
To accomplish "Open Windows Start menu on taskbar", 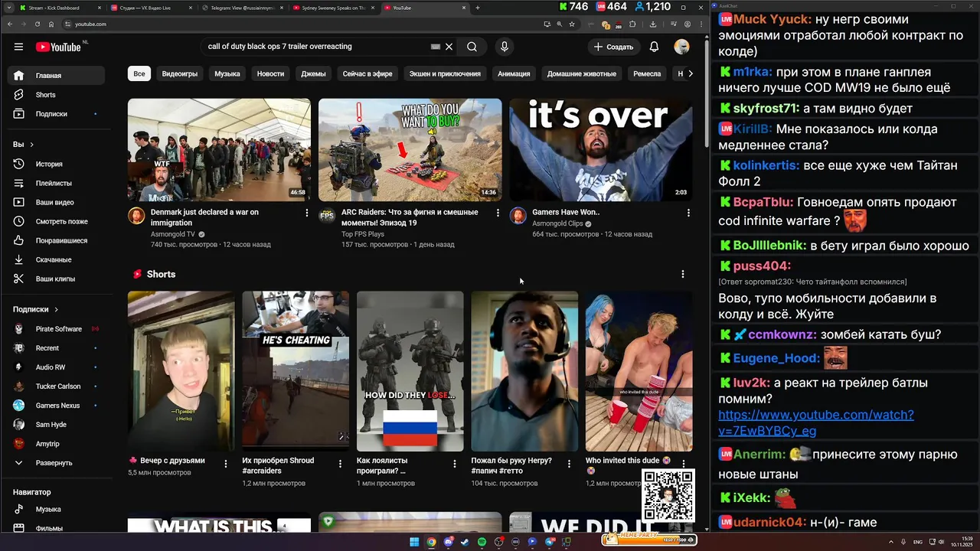I will [x=414, y=542].
